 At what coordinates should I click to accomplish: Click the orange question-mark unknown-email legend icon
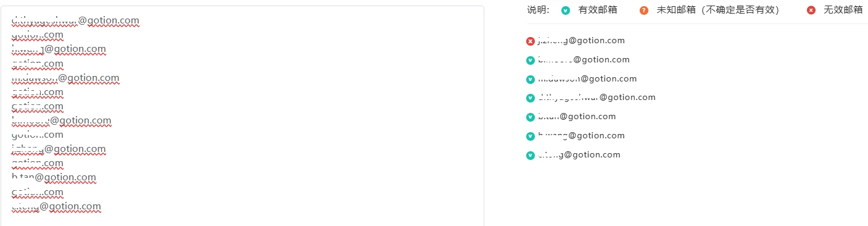click(644, 10)
